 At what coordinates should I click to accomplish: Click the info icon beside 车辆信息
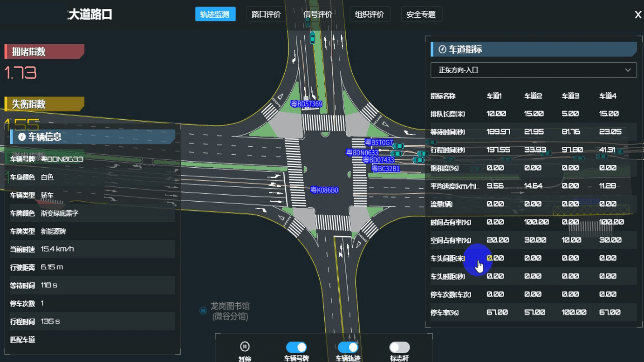pos(22,137)
